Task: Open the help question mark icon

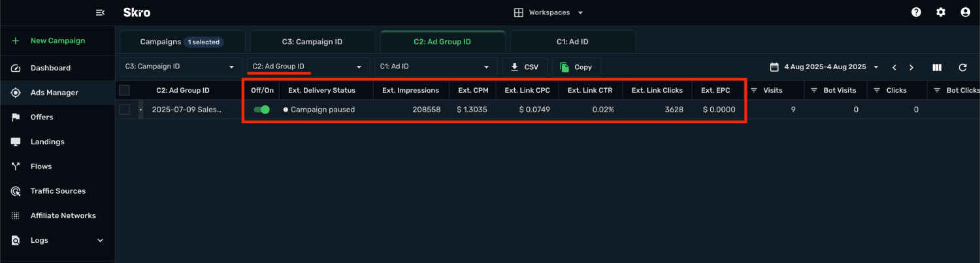Action: click(x=916, y=12)
